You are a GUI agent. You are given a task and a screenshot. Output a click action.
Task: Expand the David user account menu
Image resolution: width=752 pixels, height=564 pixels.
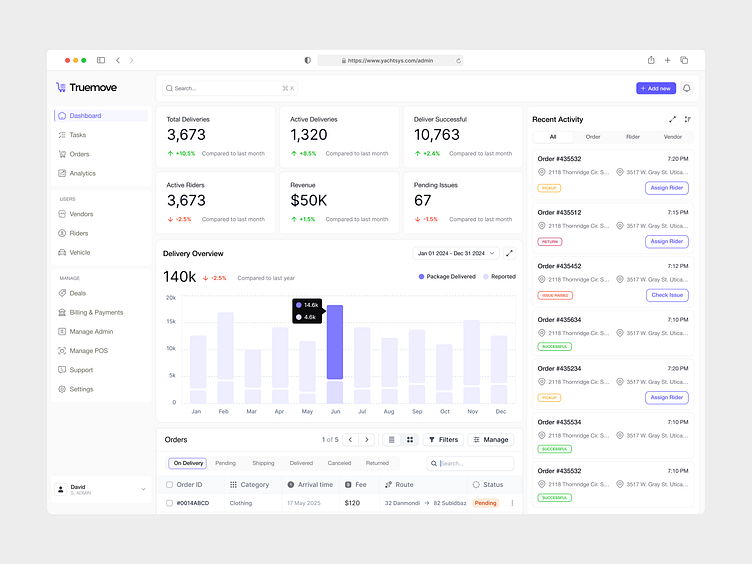(101, 489)
